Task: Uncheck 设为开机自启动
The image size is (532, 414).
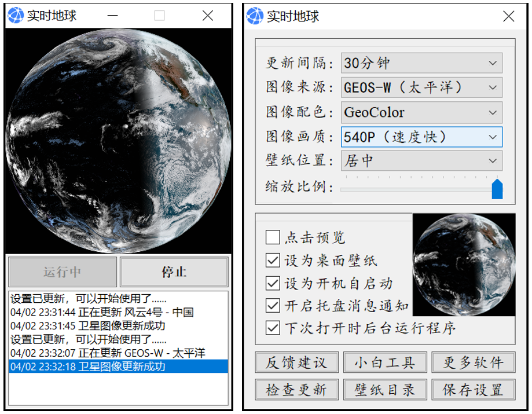Action: pos(273,283)
